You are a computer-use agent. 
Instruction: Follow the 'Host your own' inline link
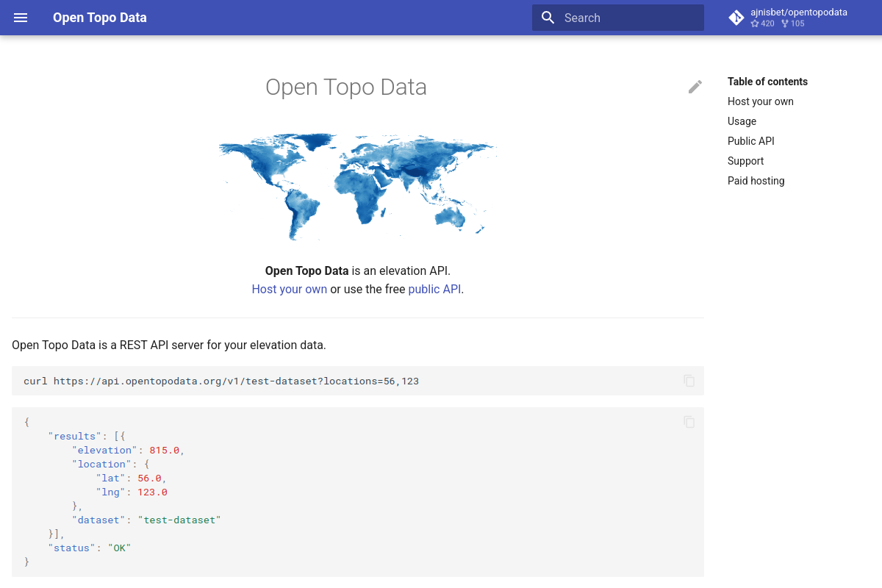coord(290,289)
